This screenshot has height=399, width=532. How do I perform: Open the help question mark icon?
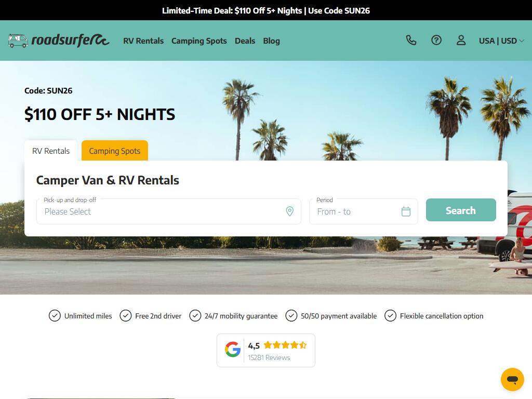(436, 41)
